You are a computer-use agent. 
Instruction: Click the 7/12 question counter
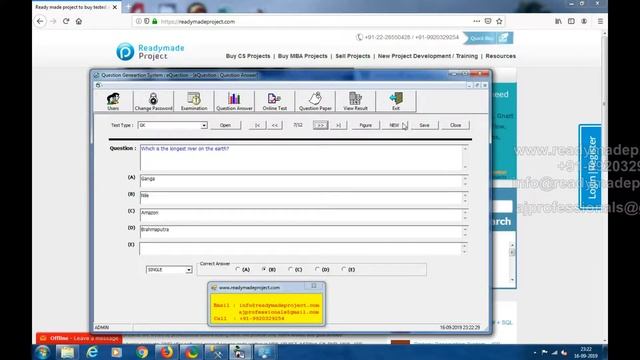point(298,125)
